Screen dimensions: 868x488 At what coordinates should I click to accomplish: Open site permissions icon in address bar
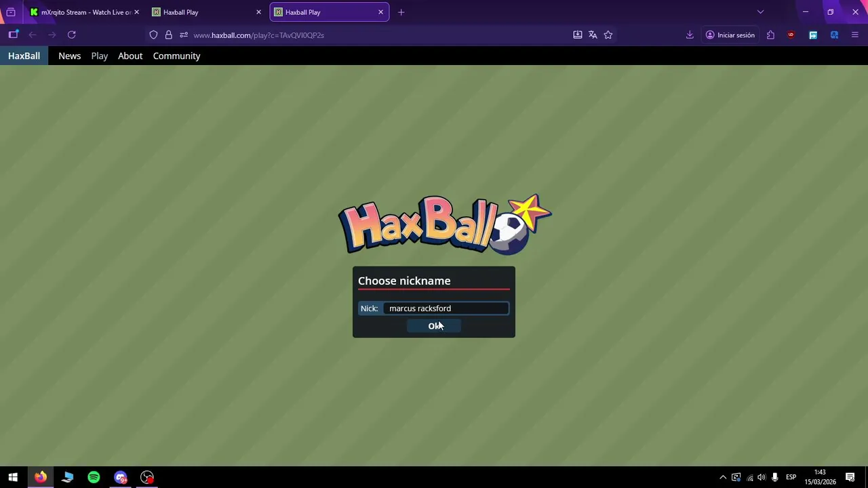[x=184, y=35]
